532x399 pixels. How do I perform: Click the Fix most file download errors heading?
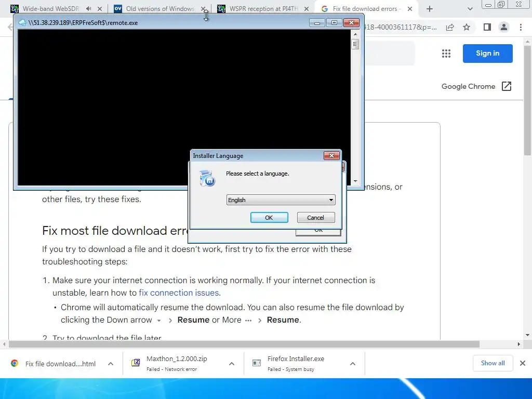[115, 231]
